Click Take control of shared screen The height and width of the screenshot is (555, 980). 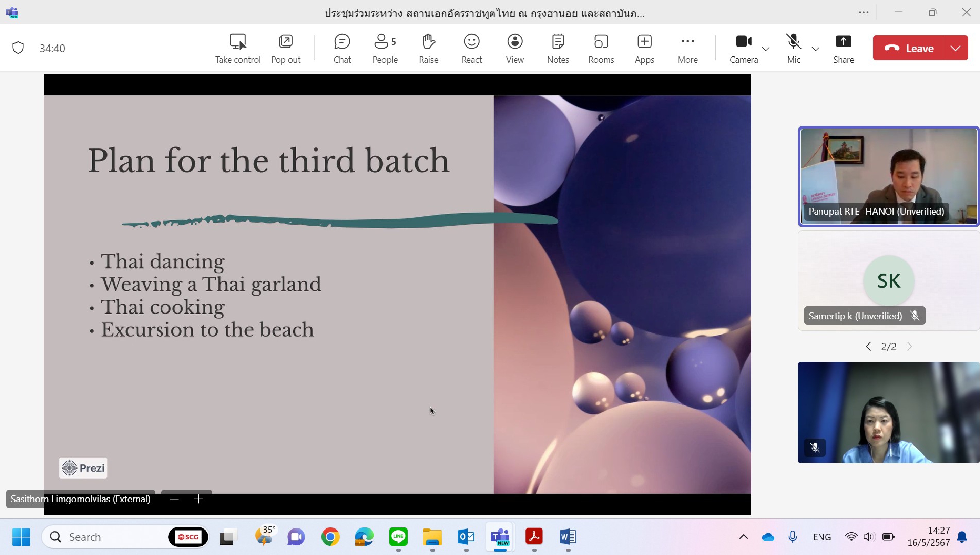point(237,49)
